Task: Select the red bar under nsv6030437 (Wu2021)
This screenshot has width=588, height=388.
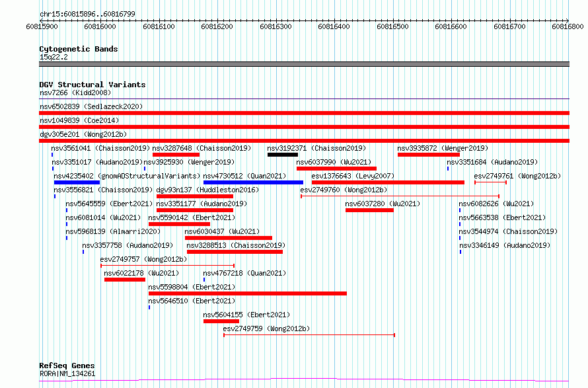Action: point(229,238)
